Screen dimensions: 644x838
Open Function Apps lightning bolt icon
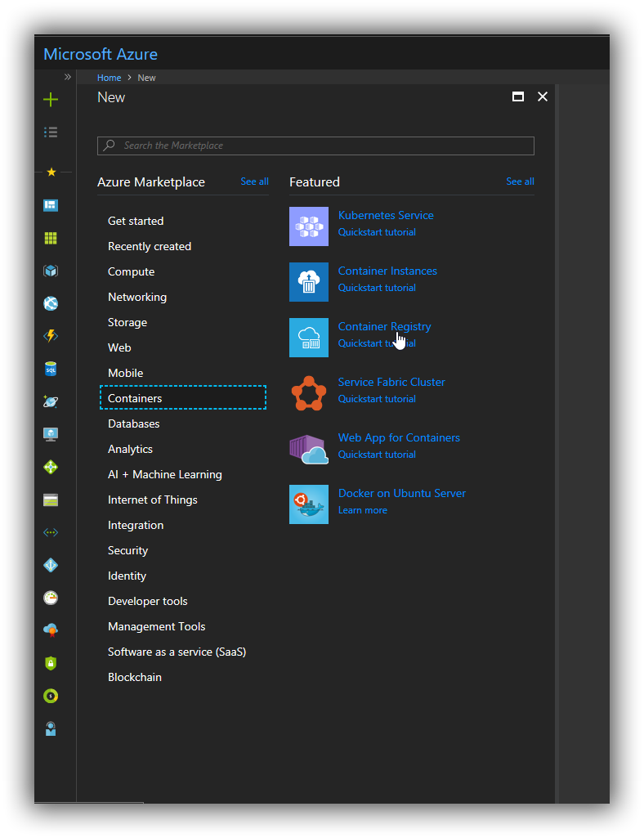51,336
